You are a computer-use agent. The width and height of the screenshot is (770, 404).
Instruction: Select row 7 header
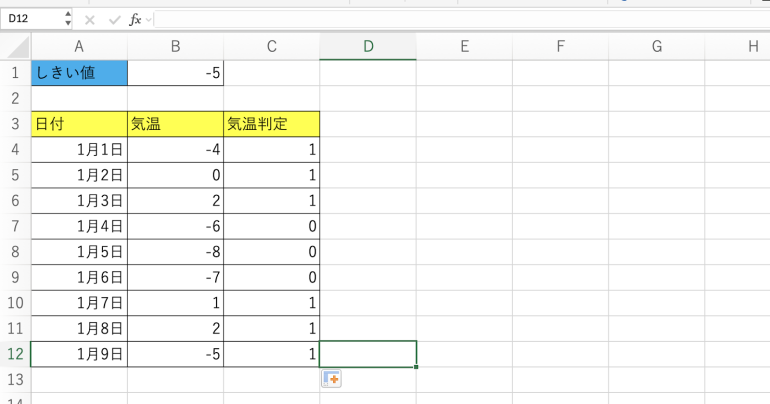click(15, 226)
